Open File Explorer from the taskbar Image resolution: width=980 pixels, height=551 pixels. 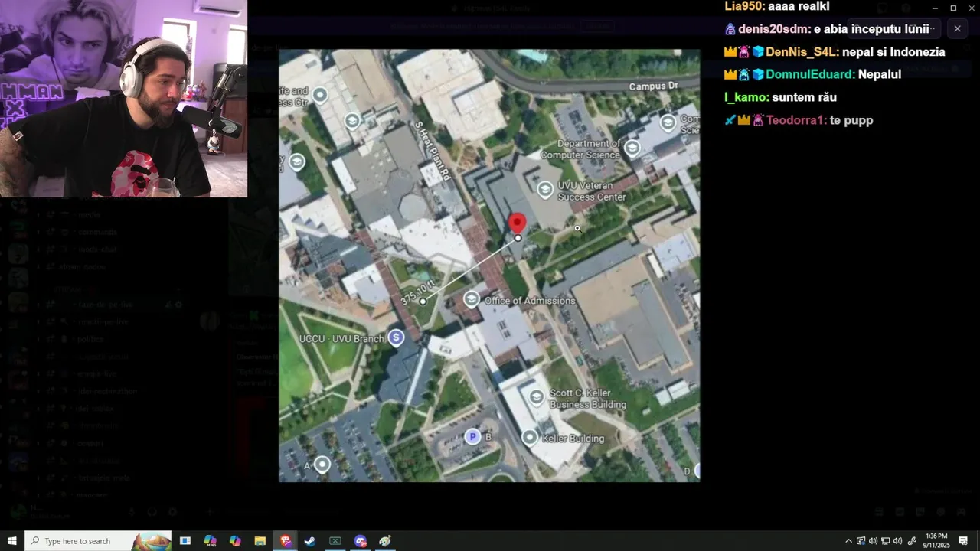click(x=260, y=541)
